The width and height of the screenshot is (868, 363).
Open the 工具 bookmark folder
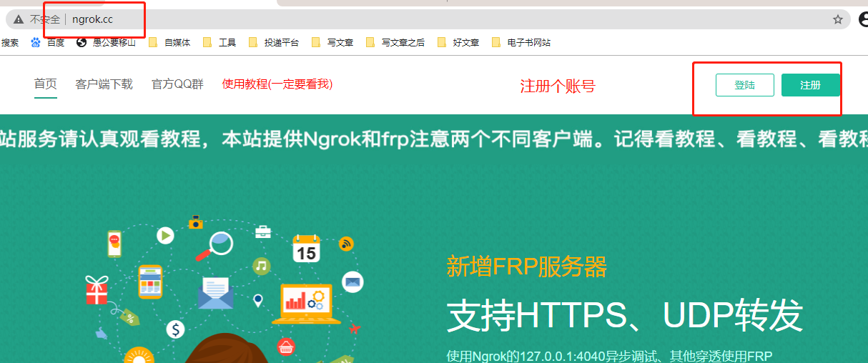[x=220, y=43]
